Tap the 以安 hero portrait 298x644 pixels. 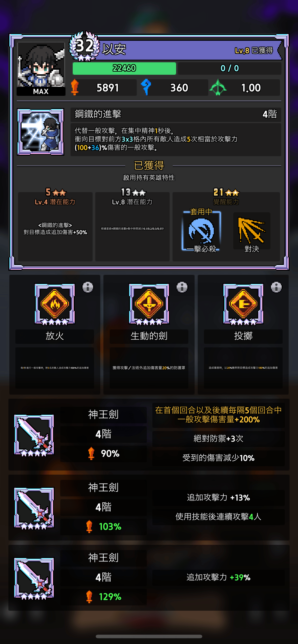click(x=41, y=68)
